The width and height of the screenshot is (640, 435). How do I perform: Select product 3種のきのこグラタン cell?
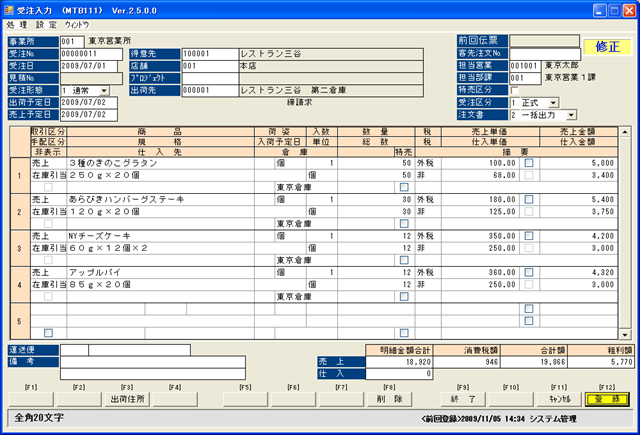(x=160, y=163)
